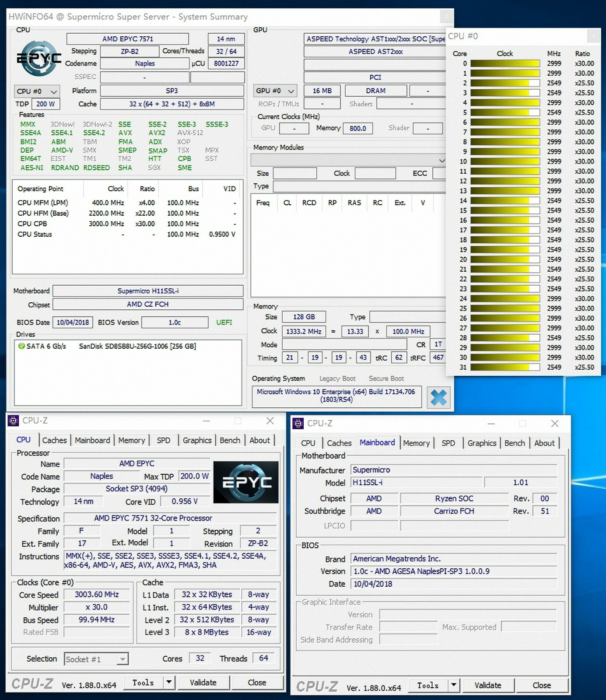
Task: Click the Ryzen SOC chipset value
Action: coord(454,498)
